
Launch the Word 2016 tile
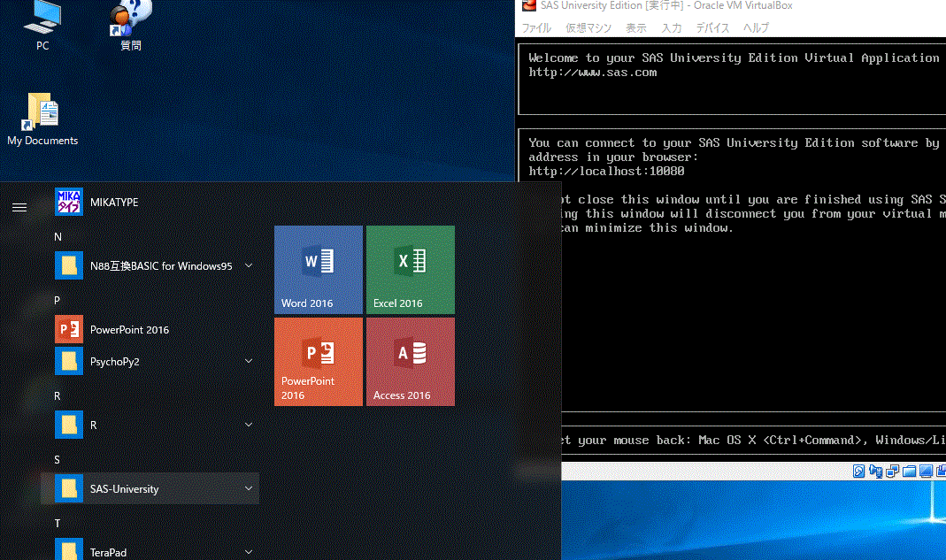pos(319,270)
